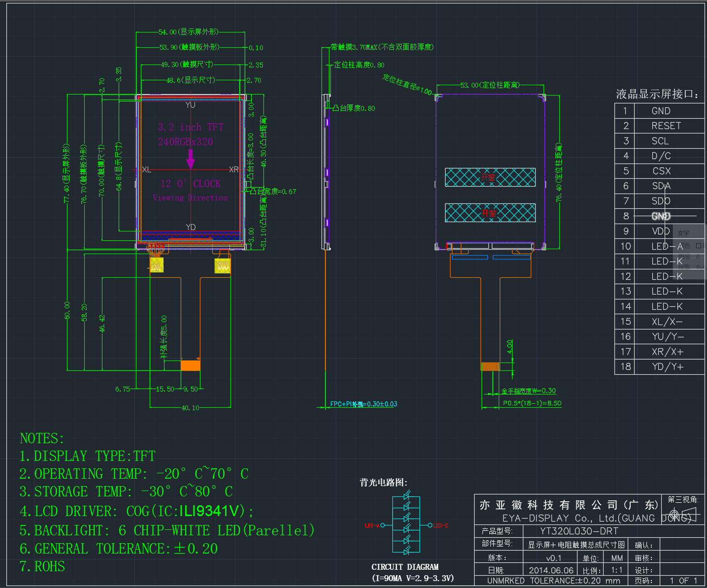Click the company name '亦亚徽科技有限公司' title
707x588 pixels.
pos(568,505)
